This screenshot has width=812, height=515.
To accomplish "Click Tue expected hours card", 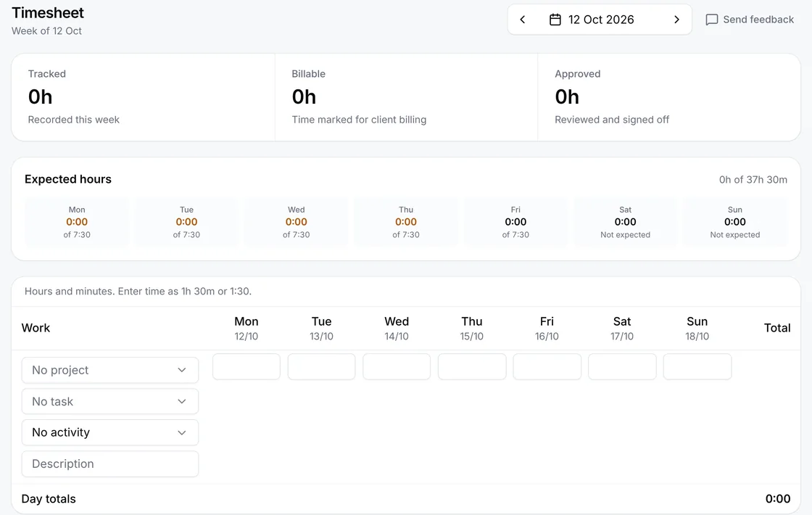I will [186, 222].
